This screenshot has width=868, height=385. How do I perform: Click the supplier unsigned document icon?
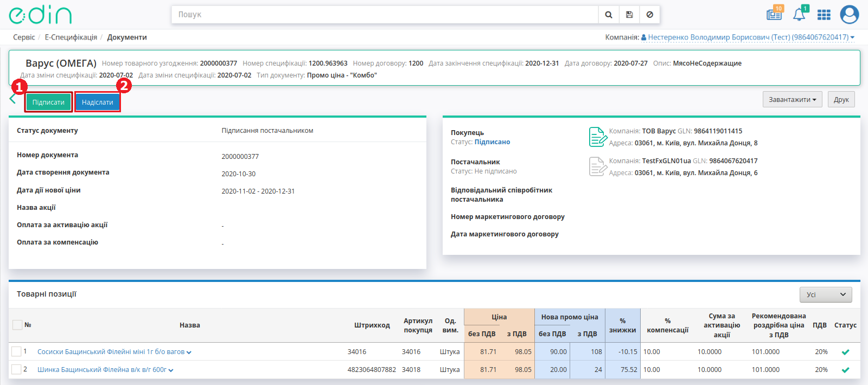(597, 166)
